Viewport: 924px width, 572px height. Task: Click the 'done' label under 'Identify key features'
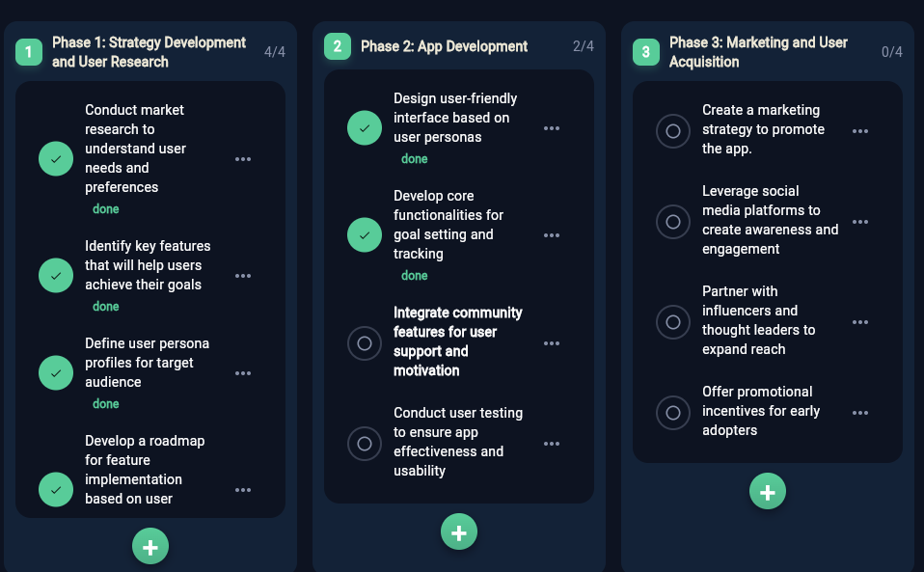[106, 306]
